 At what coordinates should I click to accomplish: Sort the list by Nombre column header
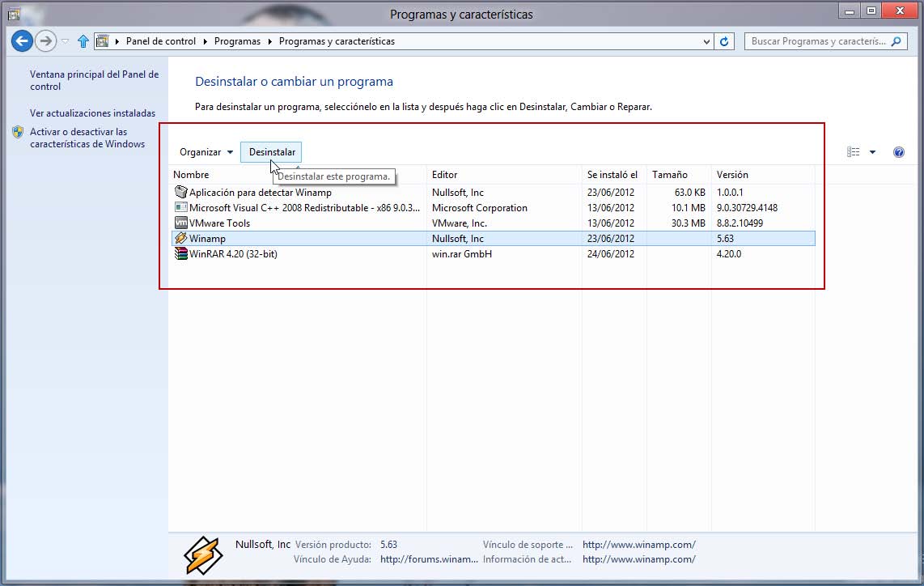click(x=192, y=175)
